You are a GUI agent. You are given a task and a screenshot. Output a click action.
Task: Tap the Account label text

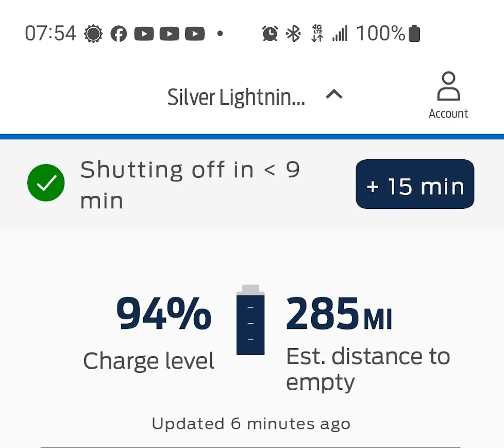(x=448, y=113)
